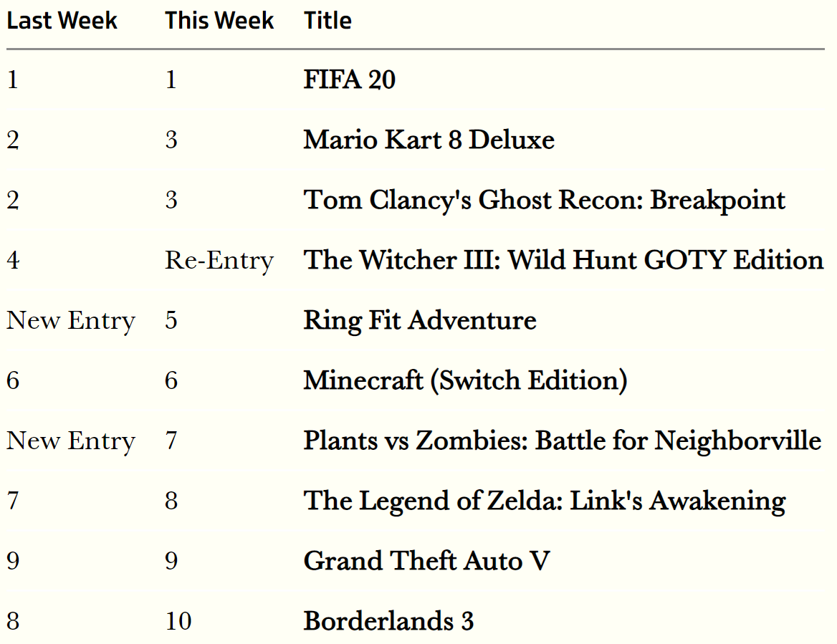Click the Last Week column header
This screenshot has width=837, height=644.
click(62, 21)
